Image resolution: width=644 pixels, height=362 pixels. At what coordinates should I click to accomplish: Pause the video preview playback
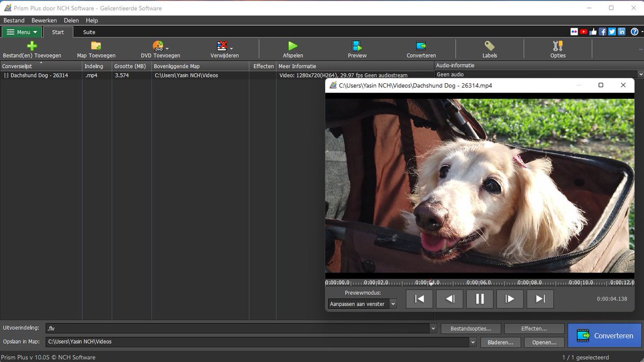pyautogui.click(x=480, y=299)
